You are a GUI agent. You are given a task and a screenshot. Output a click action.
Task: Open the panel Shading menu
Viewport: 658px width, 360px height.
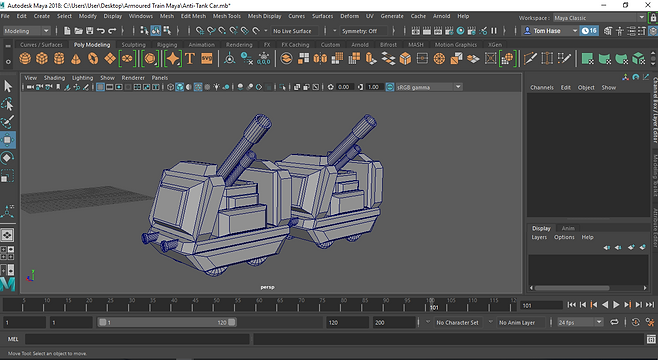click(55, 78)
